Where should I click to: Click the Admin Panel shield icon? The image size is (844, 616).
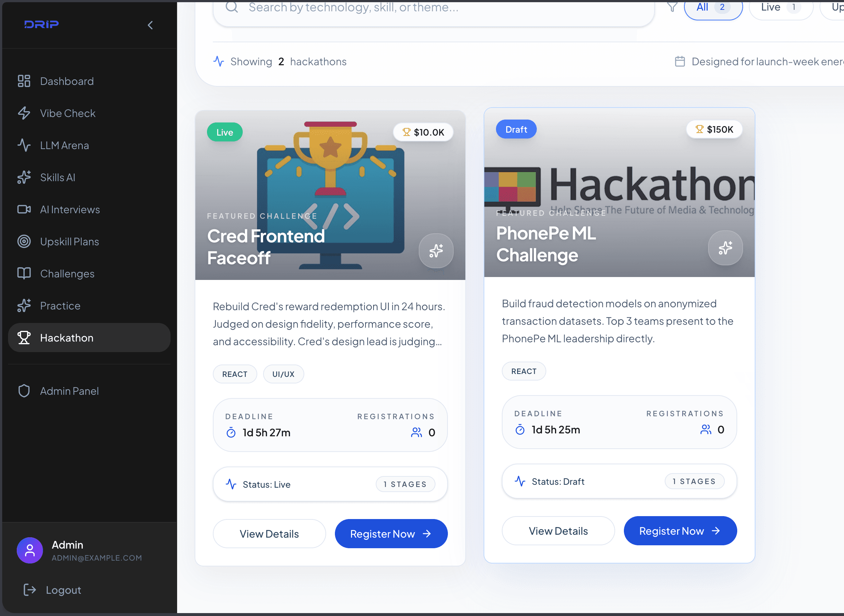tap(24, 391)
